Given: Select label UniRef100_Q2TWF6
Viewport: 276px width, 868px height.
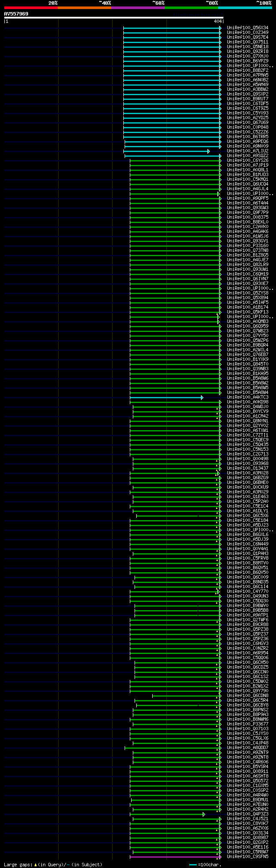Looking at the screenshot, I should (248, 620).
